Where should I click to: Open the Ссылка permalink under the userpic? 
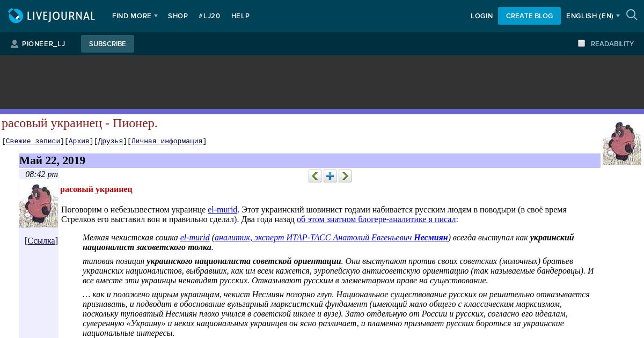coord(41,240)
